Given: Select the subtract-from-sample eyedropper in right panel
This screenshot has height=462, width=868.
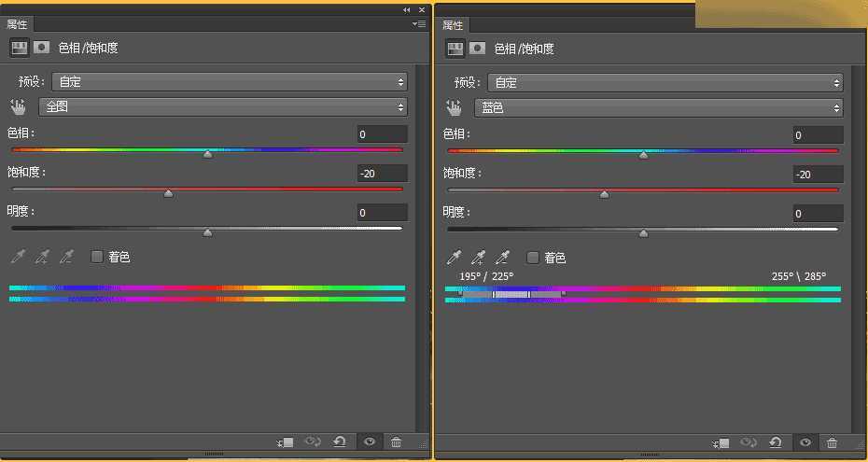Looking at the screenshot, I should pyautogui.click(x=502, y=258).
